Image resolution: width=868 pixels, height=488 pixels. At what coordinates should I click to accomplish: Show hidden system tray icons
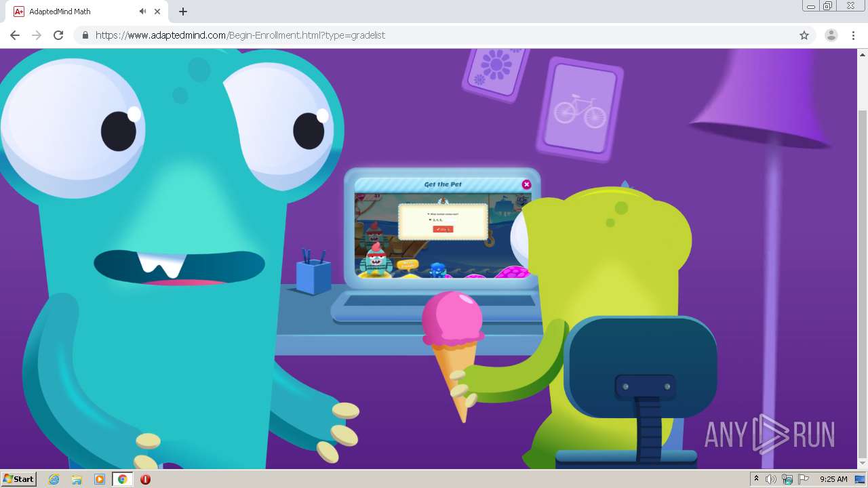pyautogui.click(x=757, y=479)
